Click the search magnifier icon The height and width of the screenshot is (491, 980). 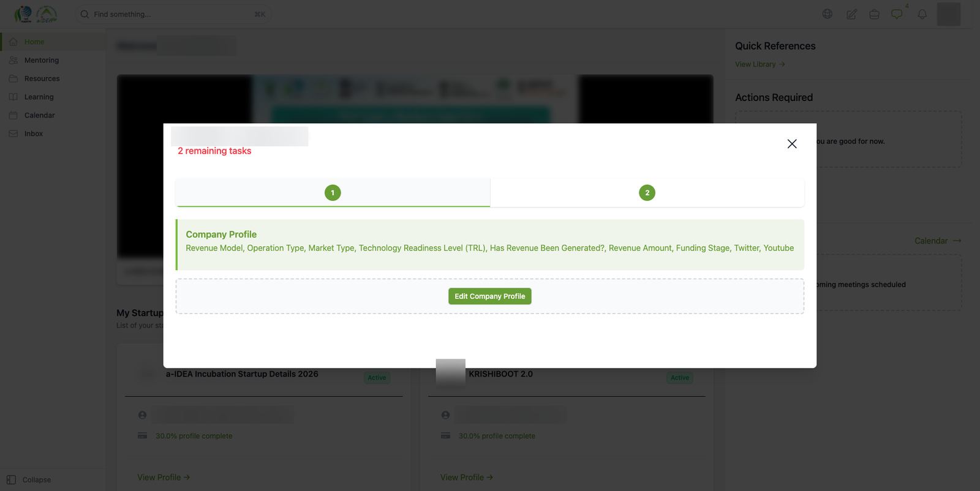[85, 14]
